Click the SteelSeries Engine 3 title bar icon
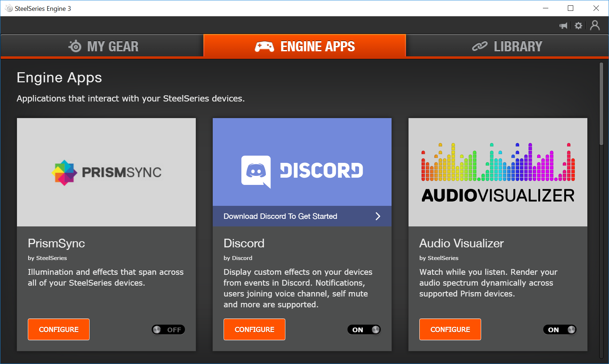This screenshot has width=609, height=364. 9,8
